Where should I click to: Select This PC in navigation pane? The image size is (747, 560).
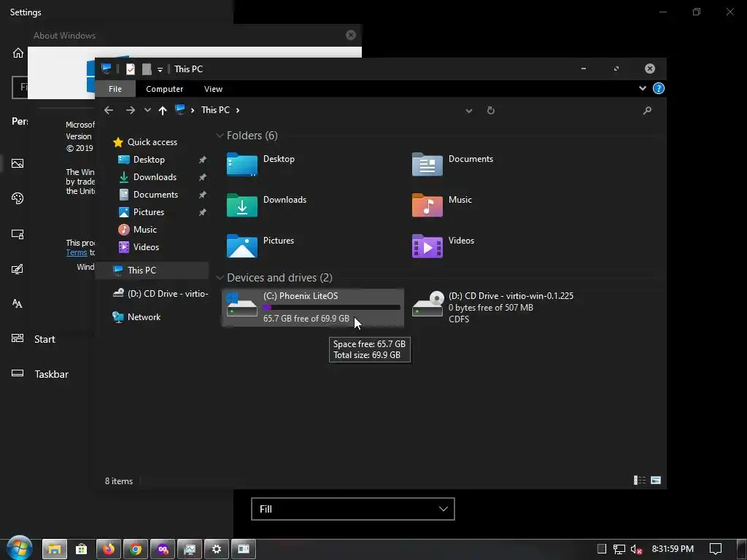(152, 270)
